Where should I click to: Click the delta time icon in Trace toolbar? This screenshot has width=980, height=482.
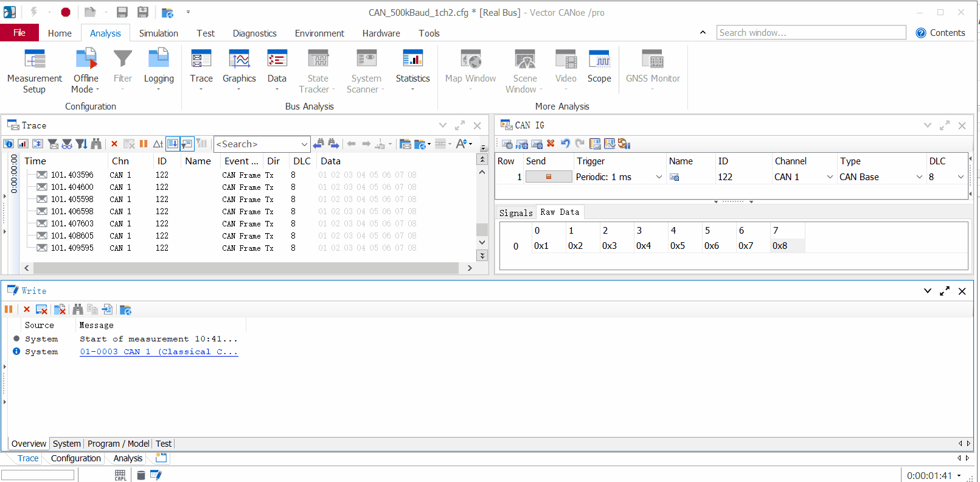pos(158,144)
